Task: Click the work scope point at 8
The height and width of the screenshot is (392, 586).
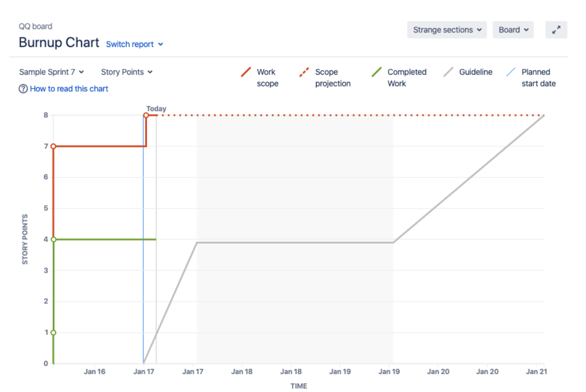Action: pos(146,115)
